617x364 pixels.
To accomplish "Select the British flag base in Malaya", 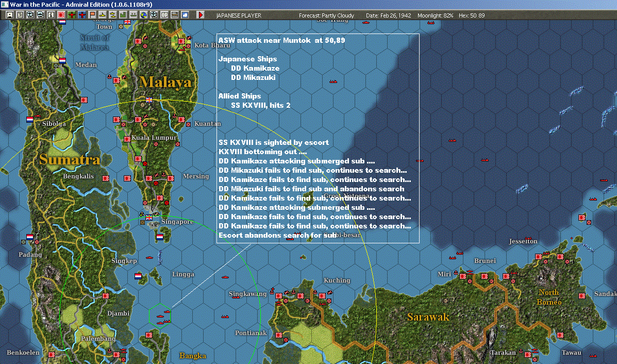I will [x=149, y=100].
